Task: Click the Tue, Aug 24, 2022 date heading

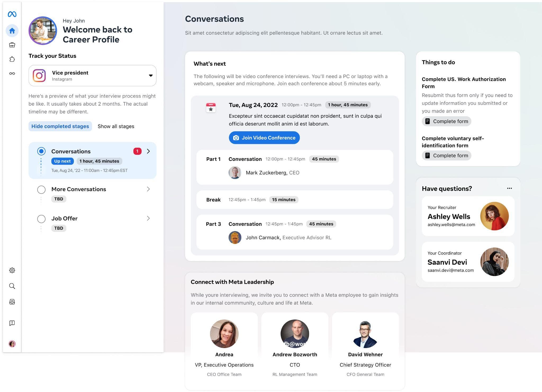Action: [x=253, y=105]
